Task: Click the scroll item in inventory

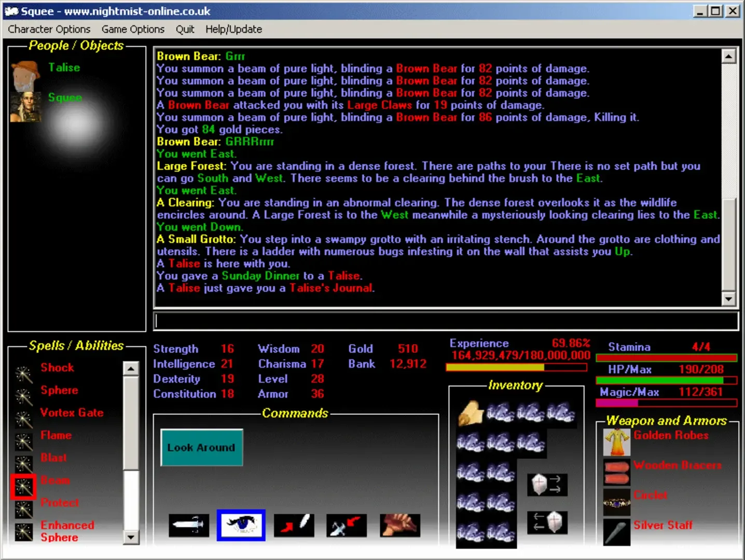Action: [x=471, y=413]
